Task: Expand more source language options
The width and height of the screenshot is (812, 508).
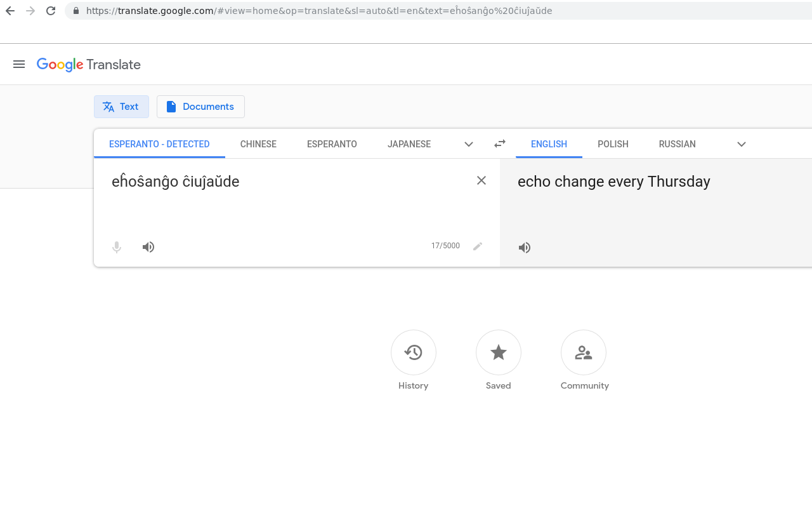Action: tap(468, 144)
